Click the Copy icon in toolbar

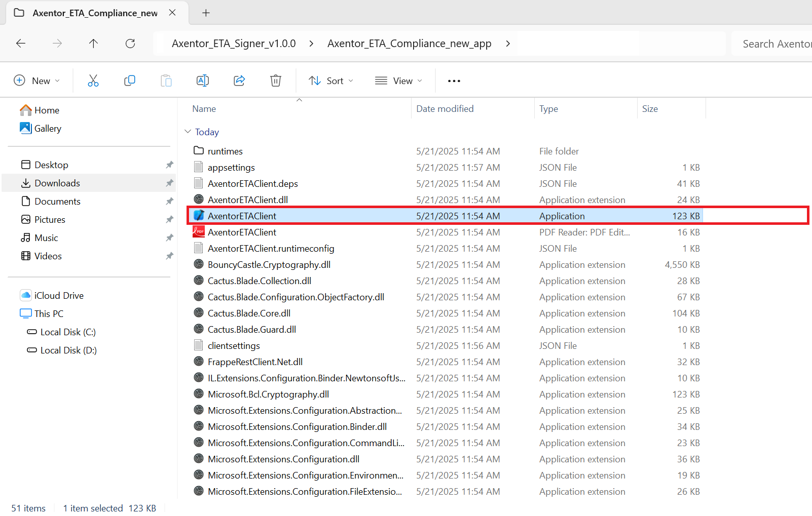point(130,81)
